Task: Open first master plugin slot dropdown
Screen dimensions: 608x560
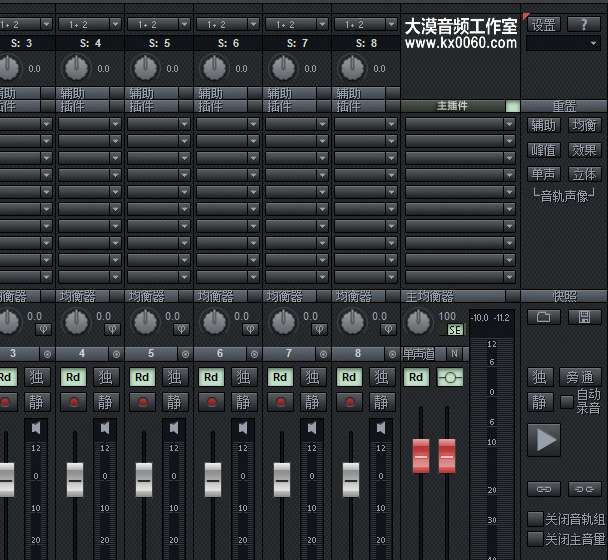Action: tap(509, 124)
